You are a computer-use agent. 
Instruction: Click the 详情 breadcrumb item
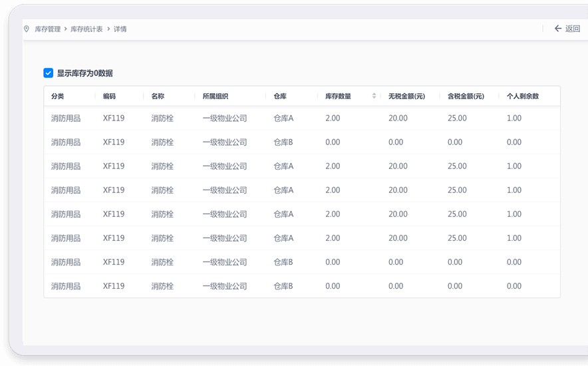click(120, 29)
